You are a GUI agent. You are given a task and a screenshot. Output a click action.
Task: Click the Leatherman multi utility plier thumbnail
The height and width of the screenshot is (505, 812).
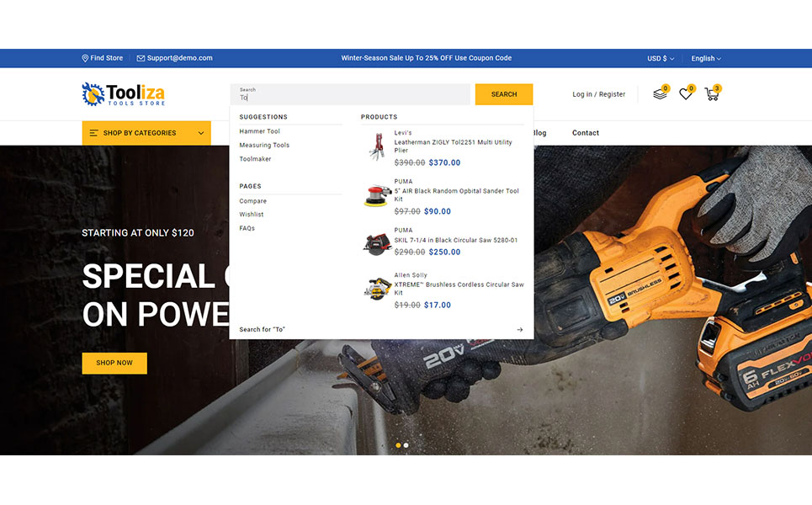(x=377, y=146)
